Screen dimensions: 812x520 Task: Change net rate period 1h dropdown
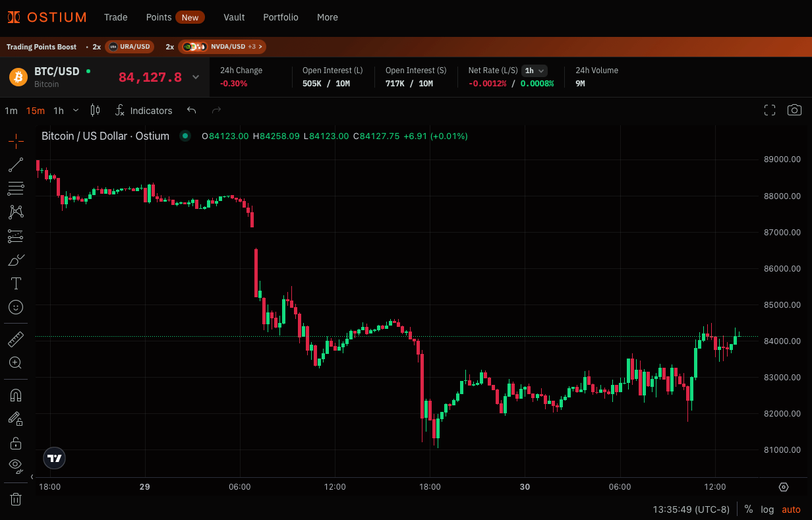[x=535, y=71]
